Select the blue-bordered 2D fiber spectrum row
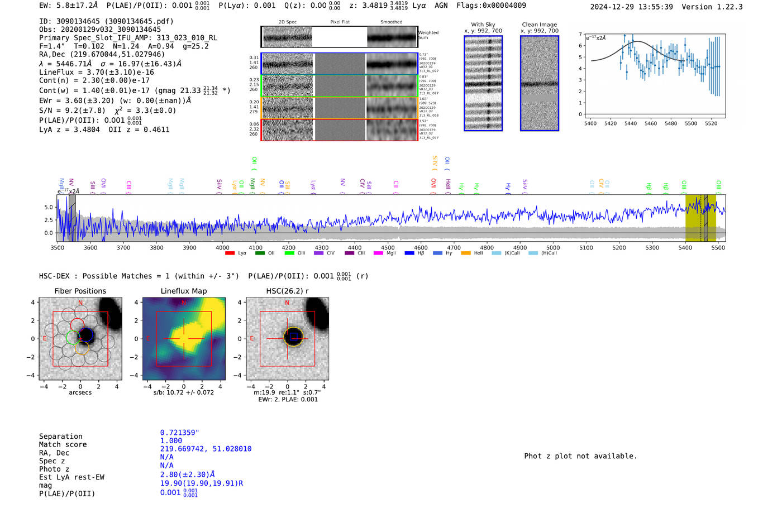 click(339, 64)
